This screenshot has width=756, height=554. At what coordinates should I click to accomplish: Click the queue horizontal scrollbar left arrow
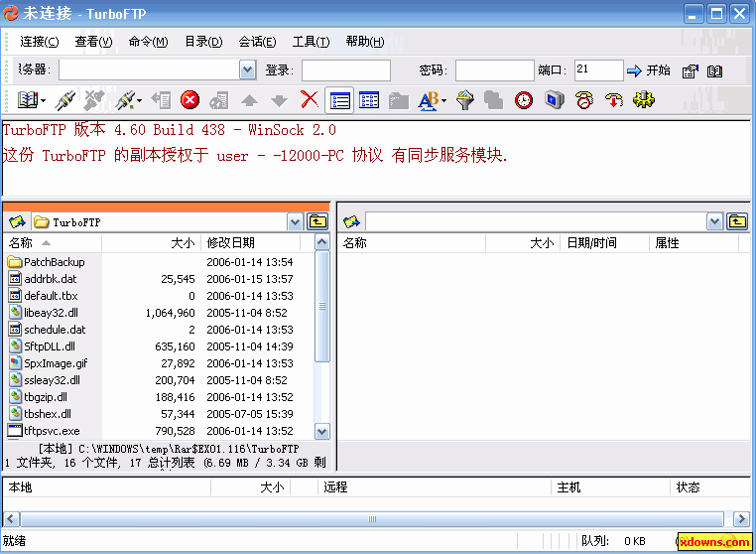click(11, 519)
